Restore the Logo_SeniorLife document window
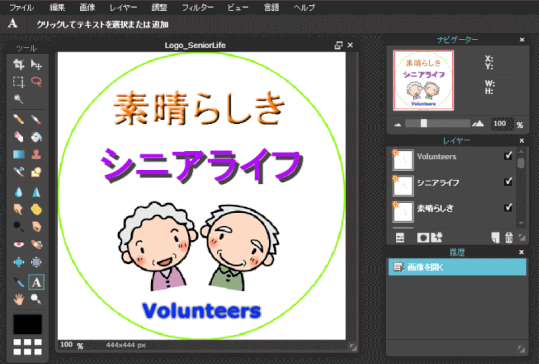Screen dimensions: 539x364 coord(339,45)
